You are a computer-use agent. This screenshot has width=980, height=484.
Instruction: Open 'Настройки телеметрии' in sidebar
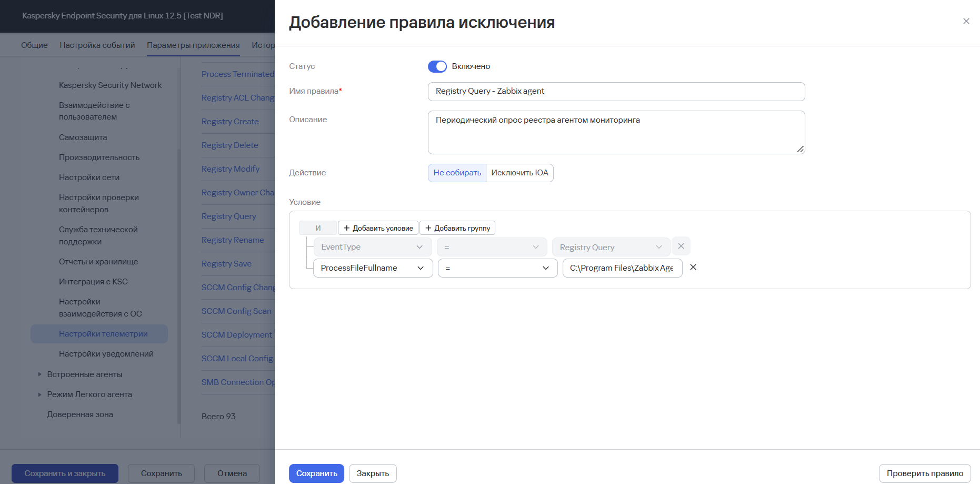click(99, 334)
